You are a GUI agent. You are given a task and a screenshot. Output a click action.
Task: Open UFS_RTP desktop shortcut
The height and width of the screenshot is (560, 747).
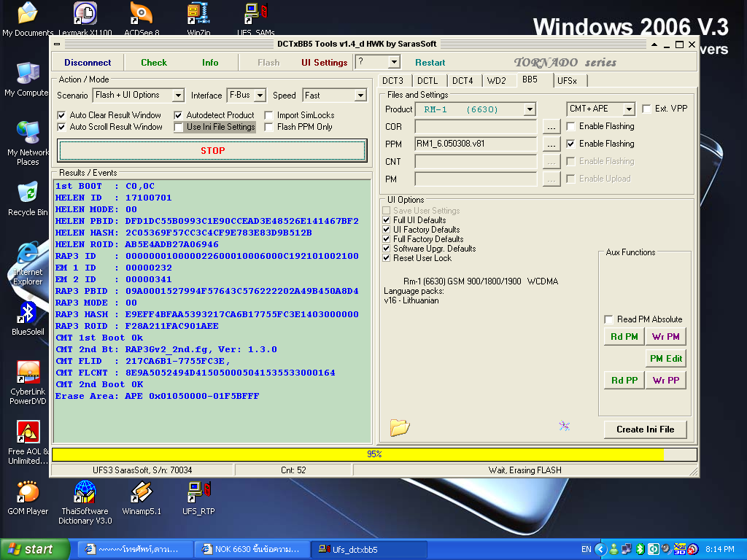tap(198, 498)
